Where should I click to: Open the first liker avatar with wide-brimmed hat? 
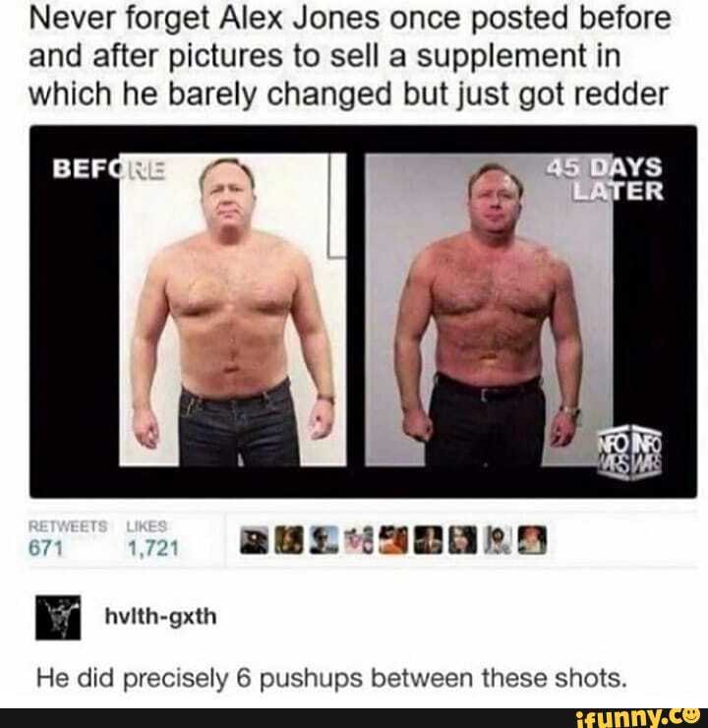click(255, 540)
